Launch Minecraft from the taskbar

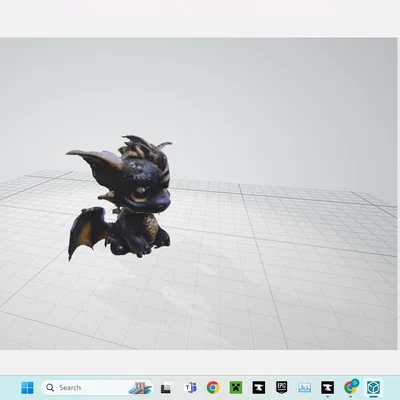(x=236, y=388)
